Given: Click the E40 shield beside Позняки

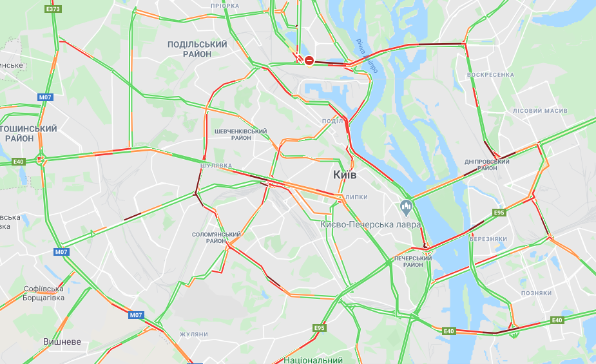Looking at the screenshot, I should [x=557, y=320].
